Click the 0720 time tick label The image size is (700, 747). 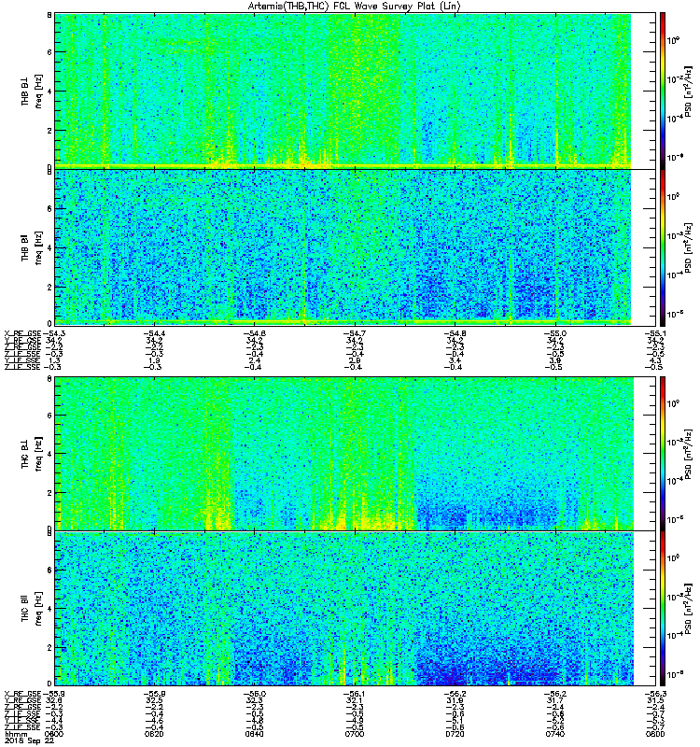click(455, 734)
